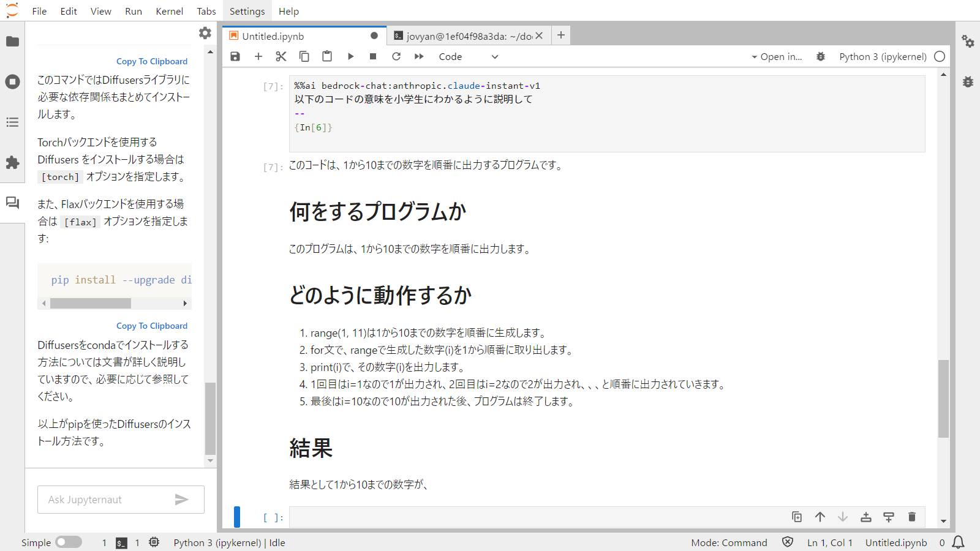The width and height of the screenshot is (980, 551).
Task: Delete the active cell with the trash icon
Action: 911,517
